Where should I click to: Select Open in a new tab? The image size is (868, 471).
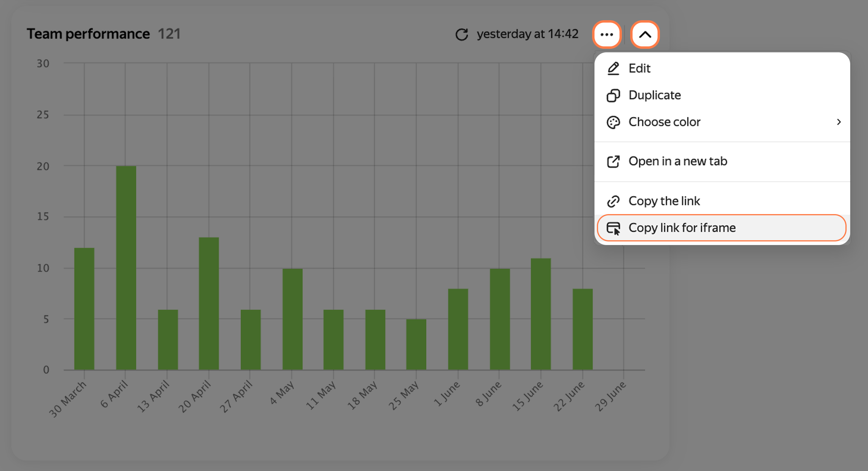[x=722, y=161]
